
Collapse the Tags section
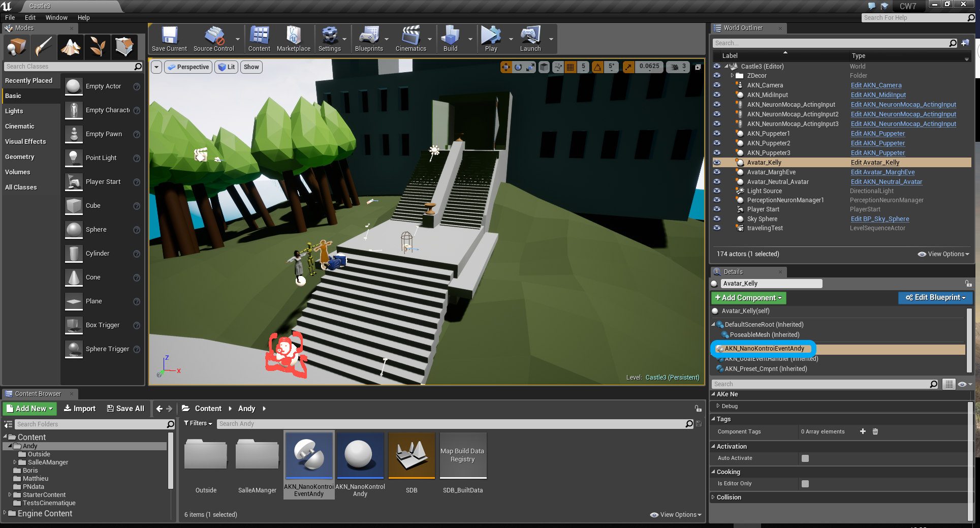(713, 419)
